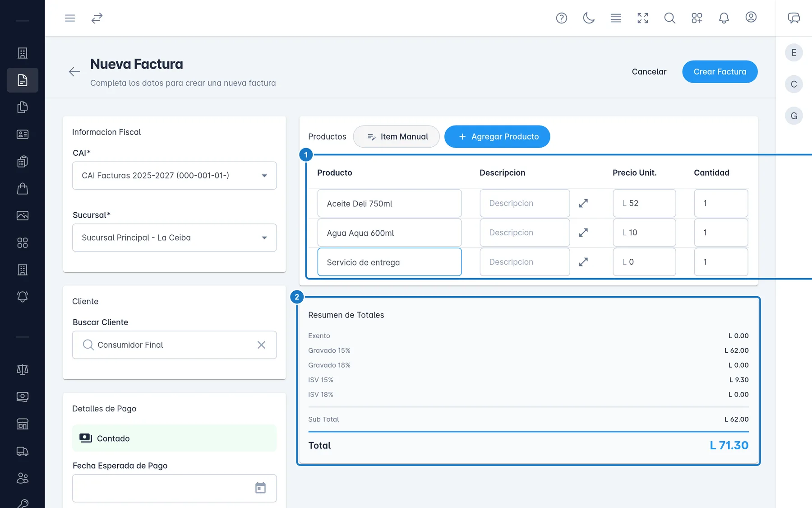Open the invoice document sidebar icon

tap(23, 80)
